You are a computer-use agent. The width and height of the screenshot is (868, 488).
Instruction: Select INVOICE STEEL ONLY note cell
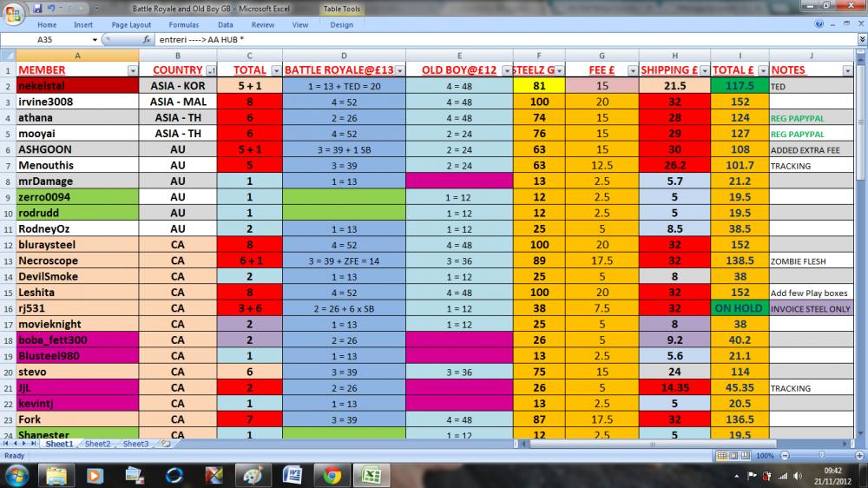(x=811, y=308)
